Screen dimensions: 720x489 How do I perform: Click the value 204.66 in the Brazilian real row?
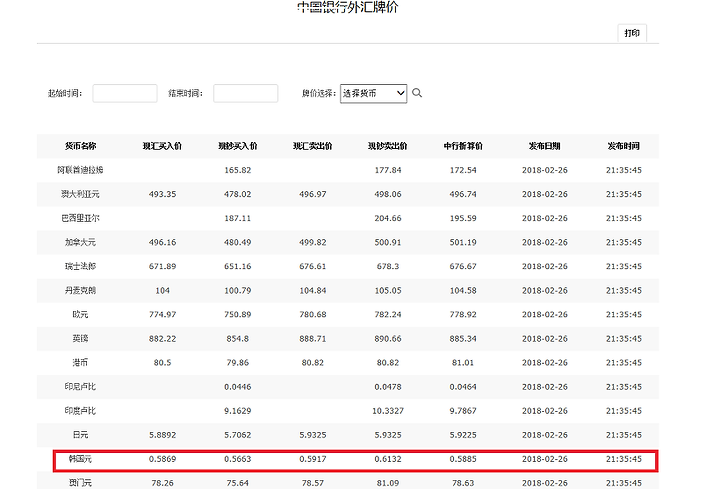(x=388, y=218)
